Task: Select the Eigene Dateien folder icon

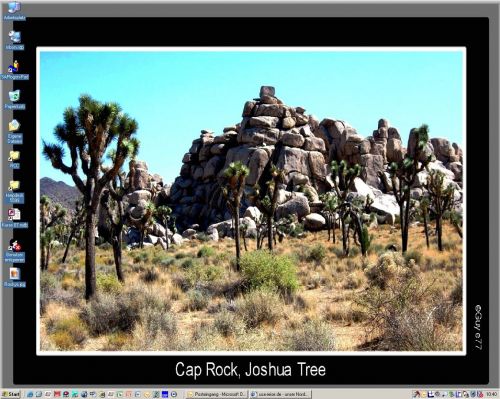Action: tap(15, 131)
